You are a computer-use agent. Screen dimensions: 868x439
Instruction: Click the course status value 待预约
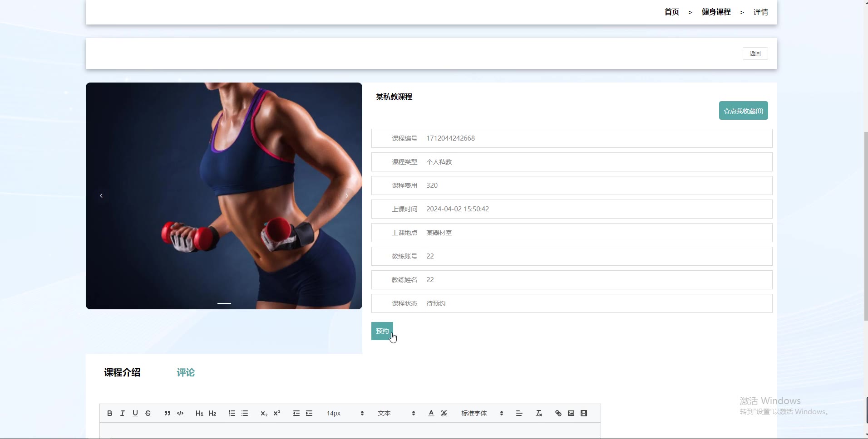point(436,303)
